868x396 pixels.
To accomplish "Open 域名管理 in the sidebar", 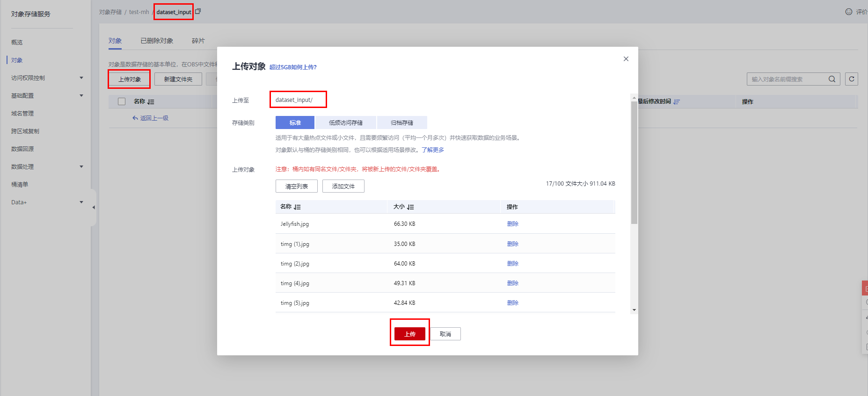I will (x=22, y=114).
